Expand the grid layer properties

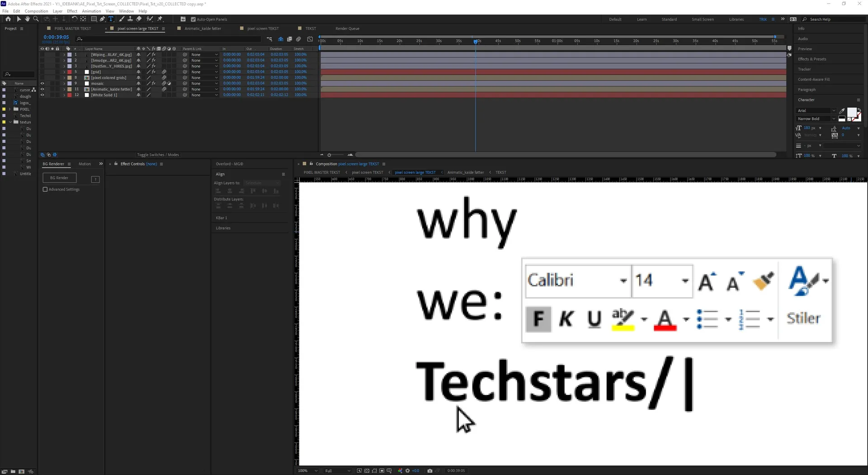64,72
